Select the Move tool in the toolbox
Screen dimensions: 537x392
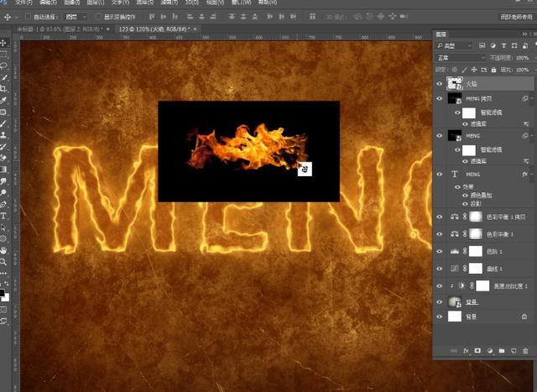click(x=3, y=43)
